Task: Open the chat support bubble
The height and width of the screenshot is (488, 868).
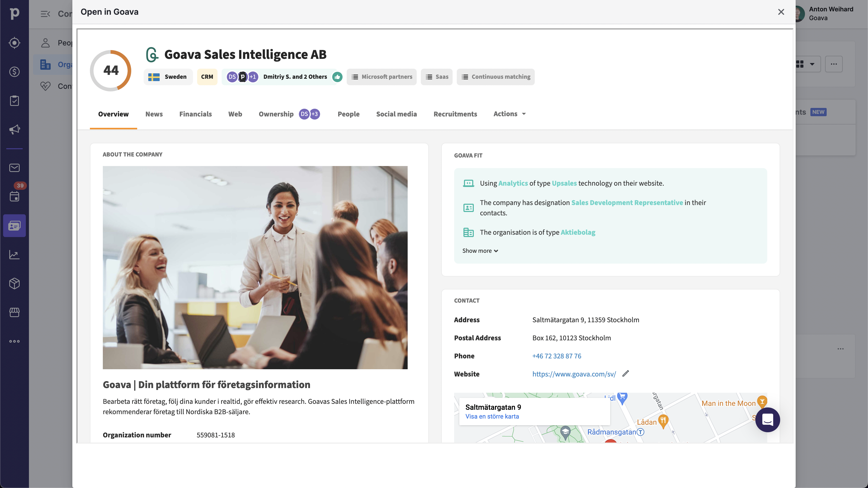Action: click(768, 420)
